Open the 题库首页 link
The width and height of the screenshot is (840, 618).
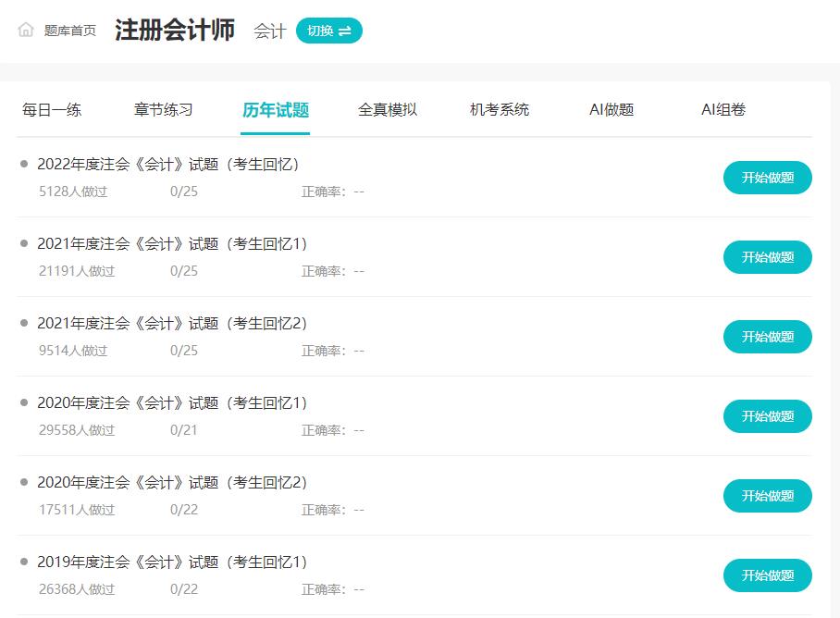69,31
